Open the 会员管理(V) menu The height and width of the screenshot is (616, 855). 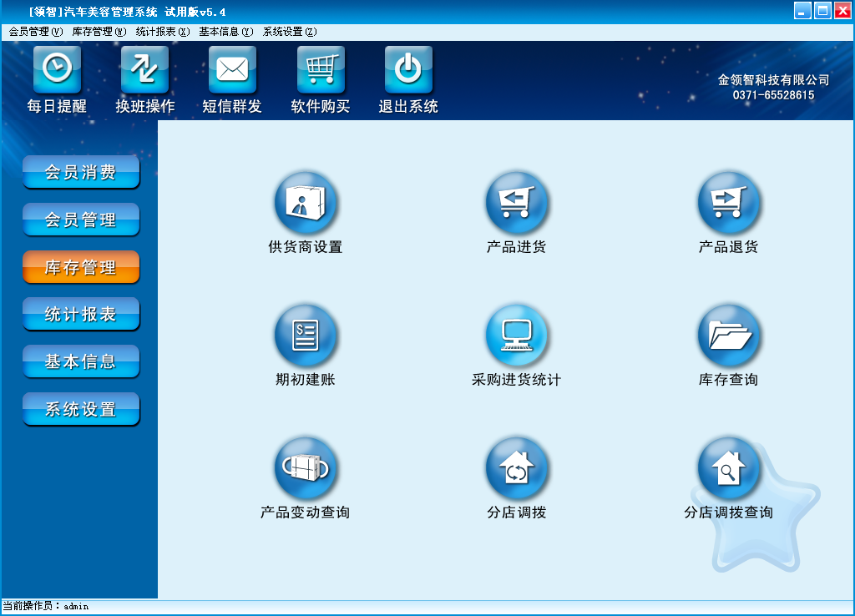tap(36, 32)
